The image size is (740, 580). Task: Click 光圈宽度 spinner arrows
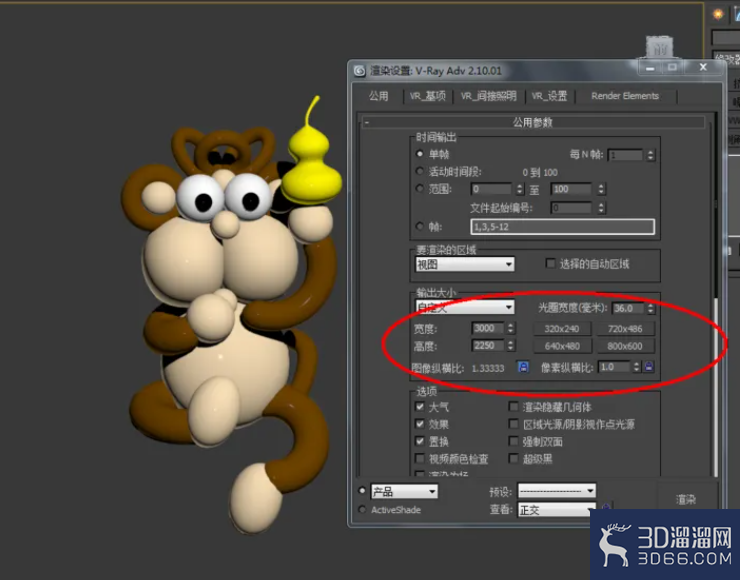(651, 308)
